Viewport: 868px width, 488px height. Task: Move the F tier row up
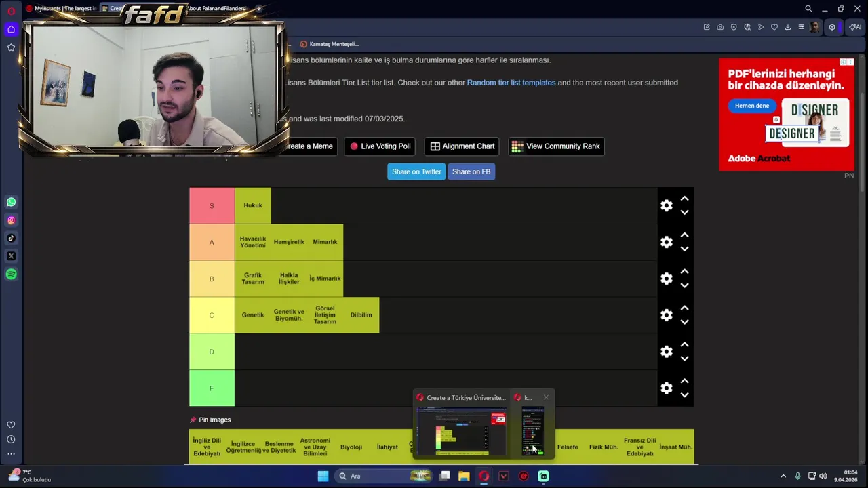tap(684, 382)
